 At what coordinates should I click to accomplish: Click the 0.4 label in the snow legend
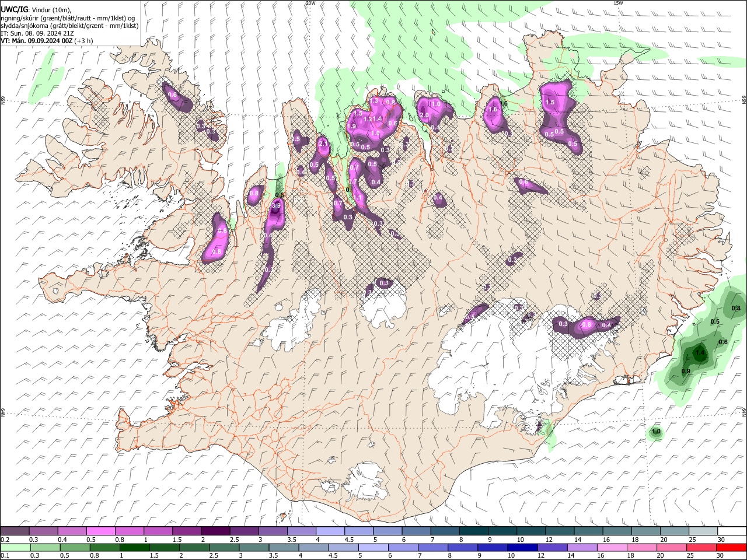[62, 540]
